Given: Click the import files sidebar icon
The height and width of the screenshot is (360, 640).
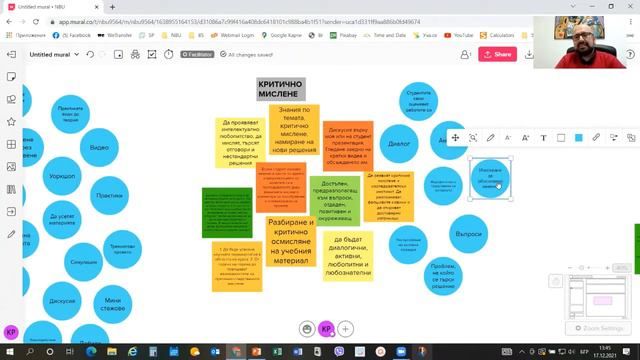Looking at the screenshot, I should point(11,211).
